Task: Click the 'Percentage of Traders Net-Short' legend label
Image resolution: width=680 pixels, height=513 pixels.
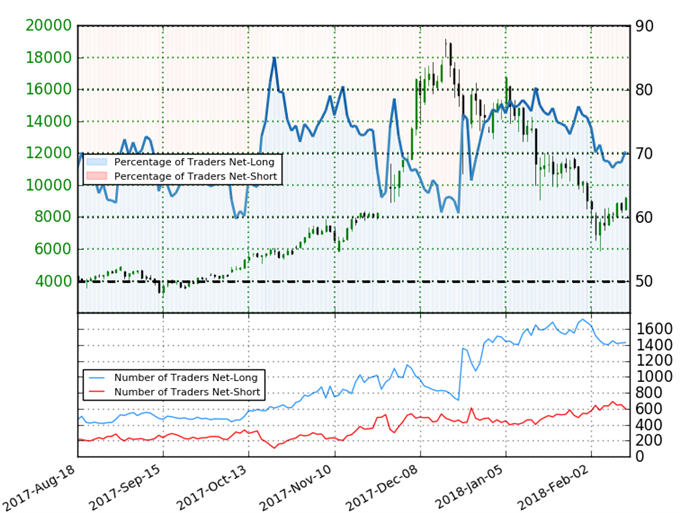Action: 196,176
